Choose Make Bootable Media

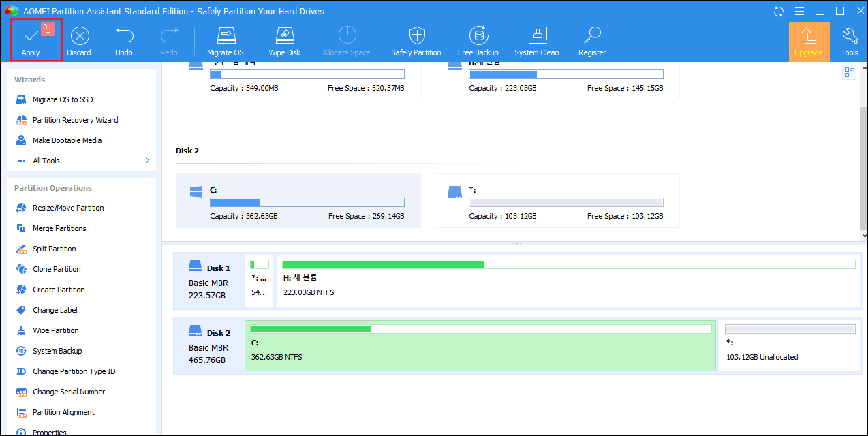[59, 140]
